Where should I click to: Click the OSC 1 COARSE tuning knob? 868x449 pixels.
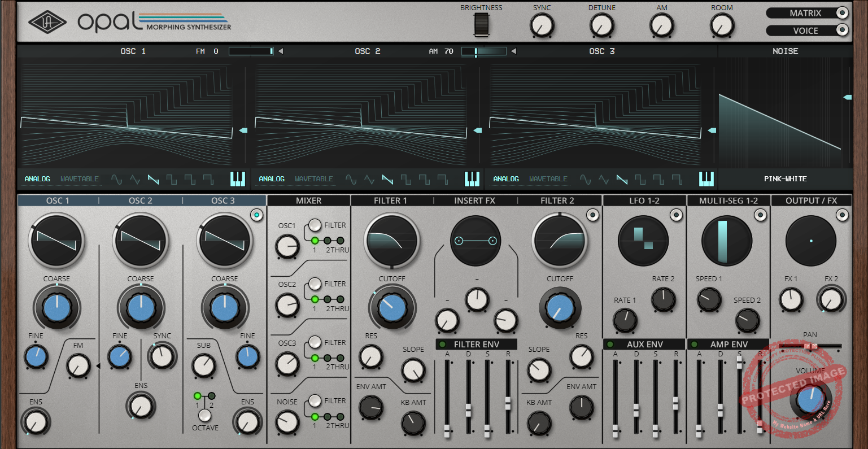coord(56,308)
